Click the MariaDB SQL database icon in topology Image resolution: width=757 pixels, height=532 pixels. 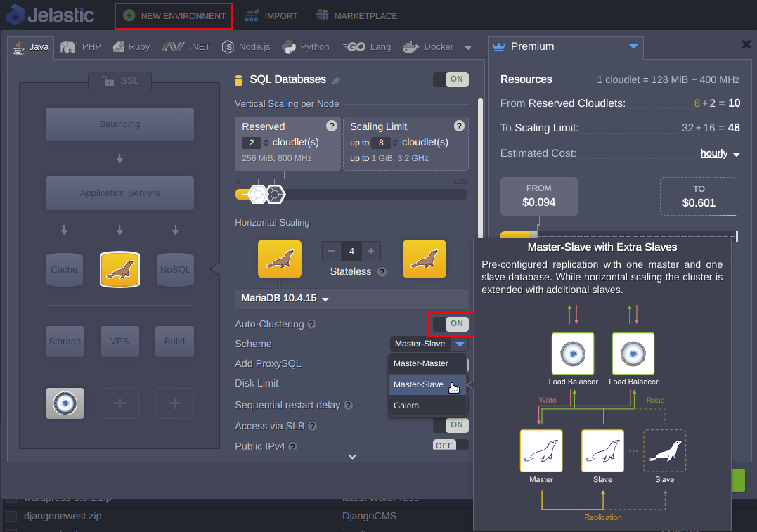119,270
